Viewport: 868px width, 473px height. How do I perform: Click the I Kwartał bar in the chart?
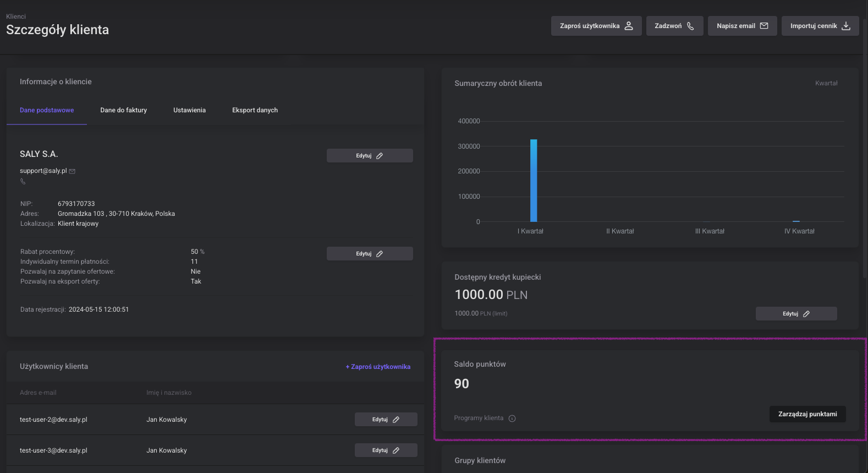(x=534, y=181)
